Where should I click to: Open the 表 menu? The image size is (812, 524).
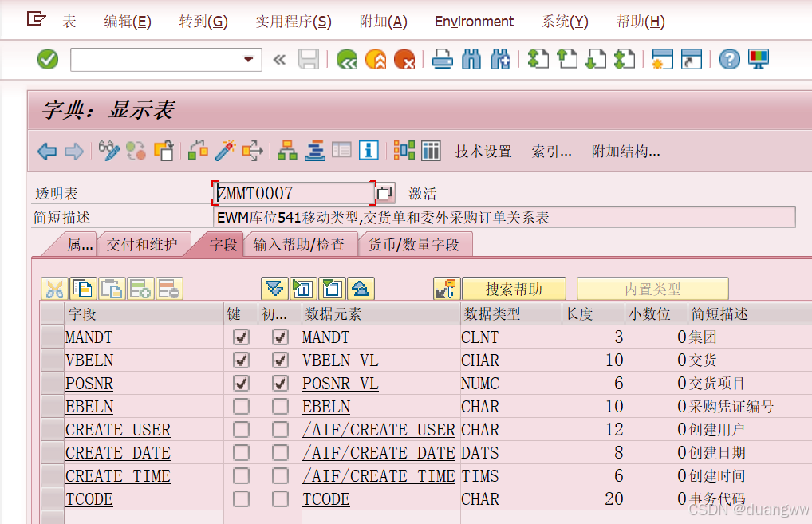pyautogui.click(x=69, y=22)
